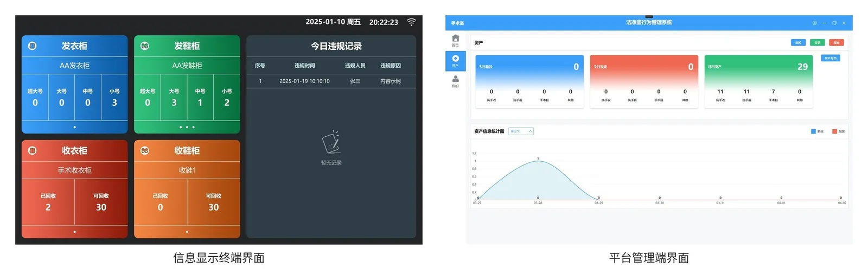Click 可回收 value 30 in 收鞋柜 card
Screen dimensions: 868x279
click(x=214, y=207)
